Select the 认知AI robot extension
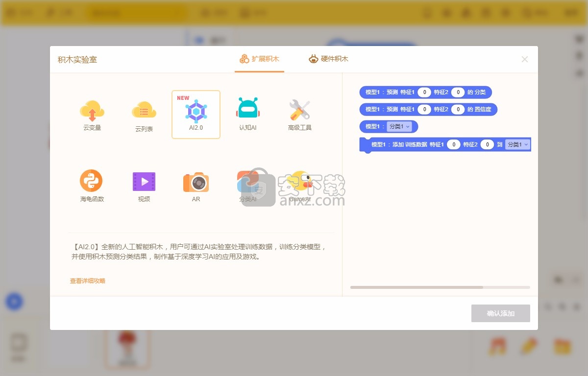 coord(248,115)
